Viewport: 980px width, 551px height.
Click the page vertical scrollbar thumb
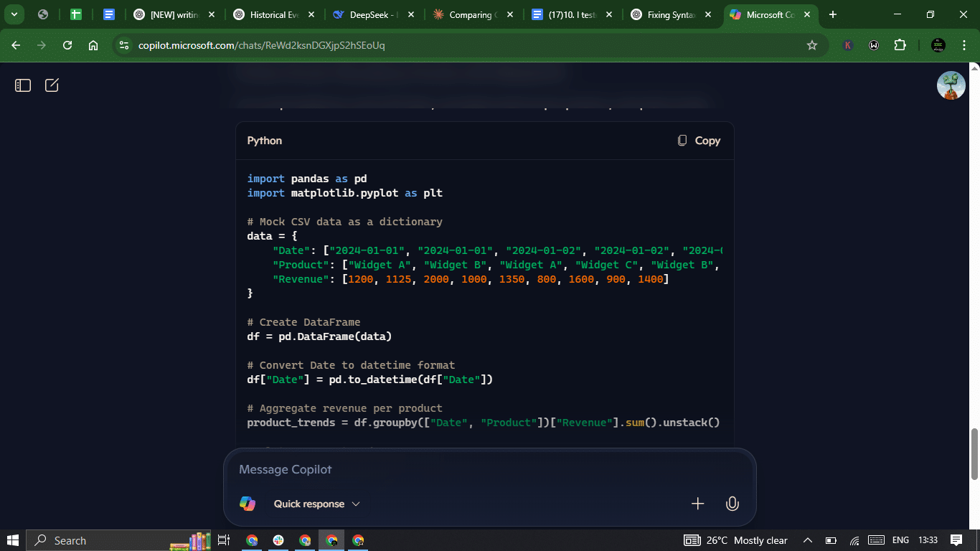[974, 454]
